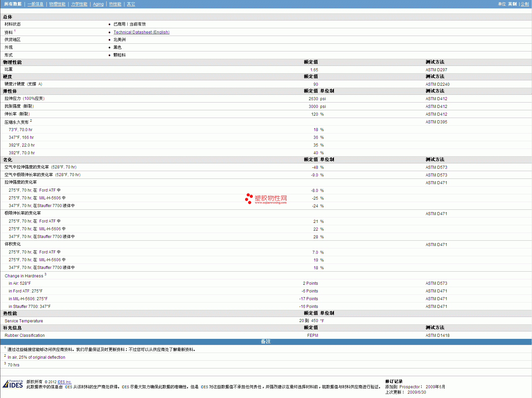Screen dimensions: 532x398
Task: Jump to the Aging tab
Action: (x=98, y=4)
